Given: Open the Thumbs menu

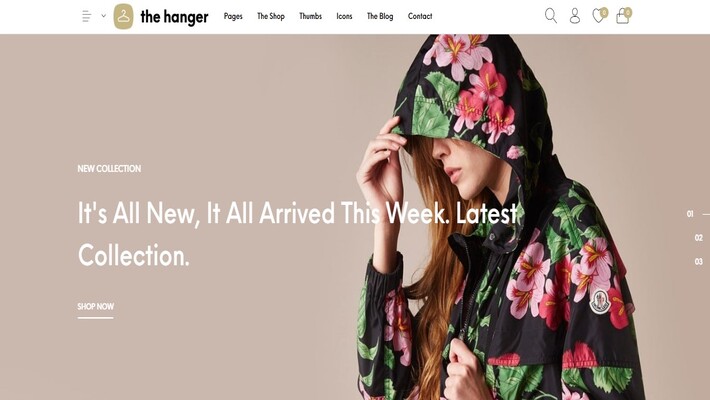Looking at the screenshot, I should pyautogui.click(x=311, y=16).
